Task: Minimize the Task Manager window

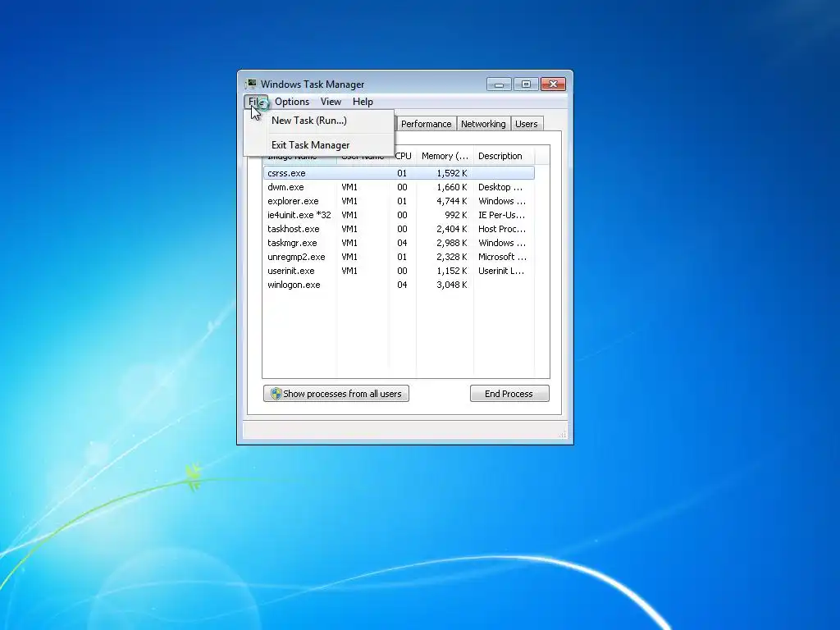Action: tap(500, 84)
